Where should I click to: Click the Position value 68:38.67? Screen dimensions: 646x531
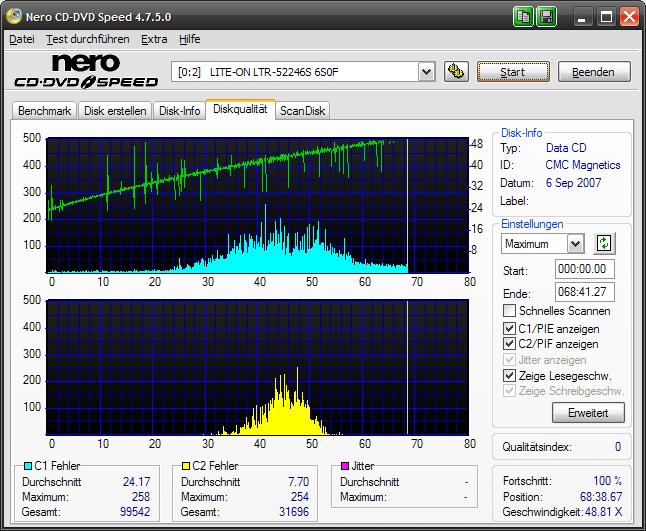601,496
